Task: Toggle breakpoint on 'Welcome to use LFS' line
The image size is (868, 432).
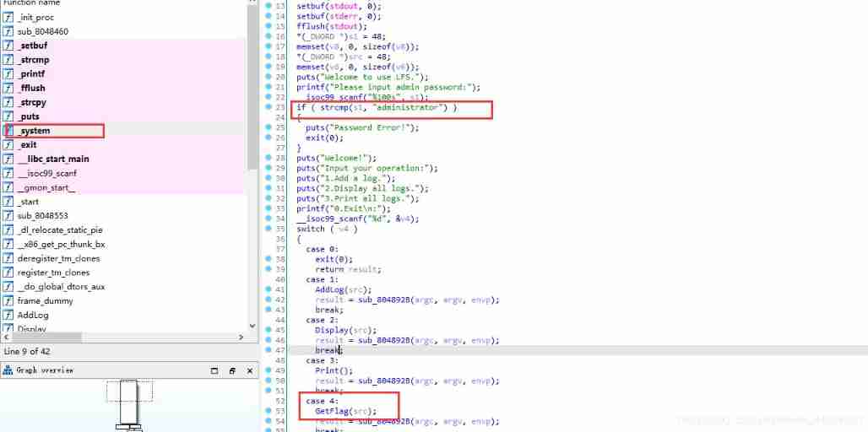Action: (x=268, y=77)
